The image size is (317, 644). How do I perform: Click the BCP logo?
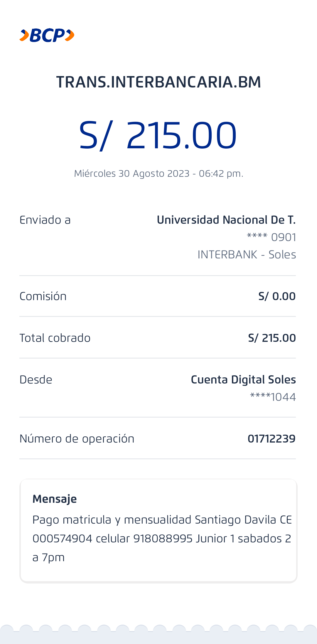47,36
